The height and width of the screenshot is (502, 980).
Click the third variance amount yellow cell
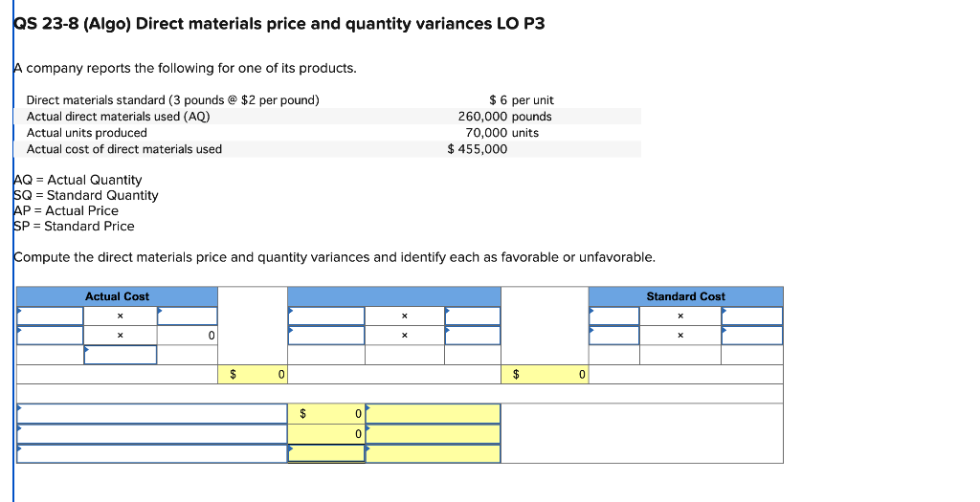(x=326, y=453)
